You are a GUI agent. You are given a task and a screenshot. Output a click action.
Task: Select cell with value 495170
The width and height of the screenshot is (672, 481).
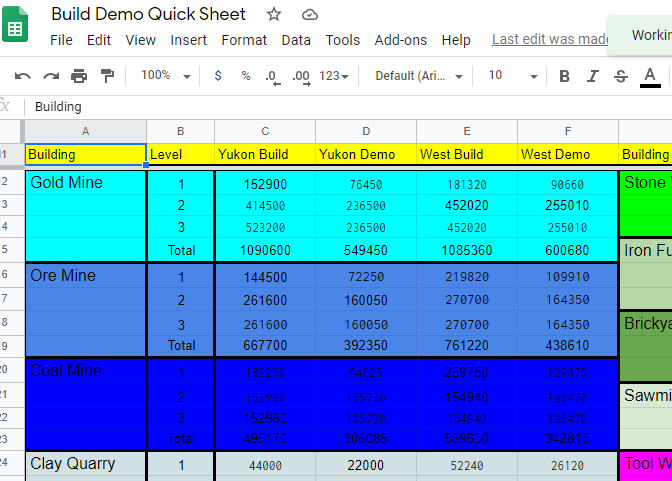(x=265, y=439)
